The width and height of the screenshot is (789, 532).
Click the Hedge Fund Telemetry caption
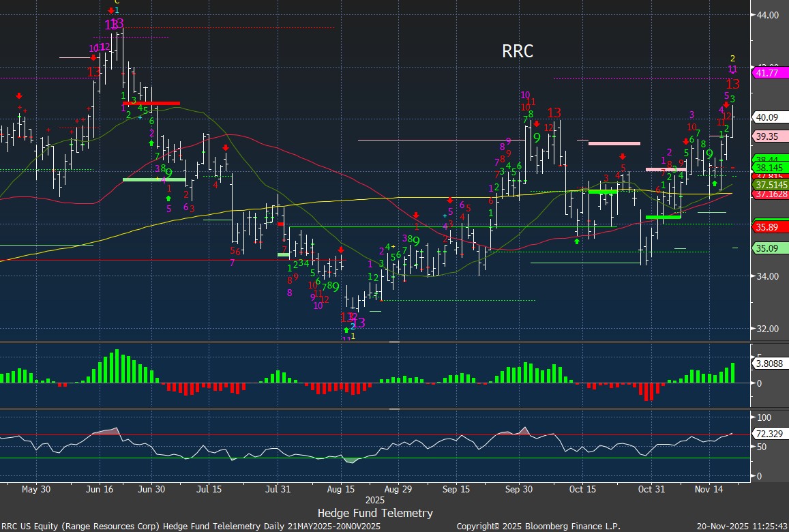point(375,513)
